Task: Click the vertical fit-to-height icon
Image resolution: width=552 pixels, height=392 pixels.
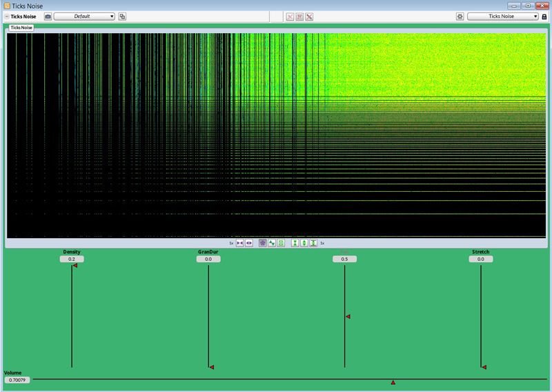Action: tap(313, 243)
